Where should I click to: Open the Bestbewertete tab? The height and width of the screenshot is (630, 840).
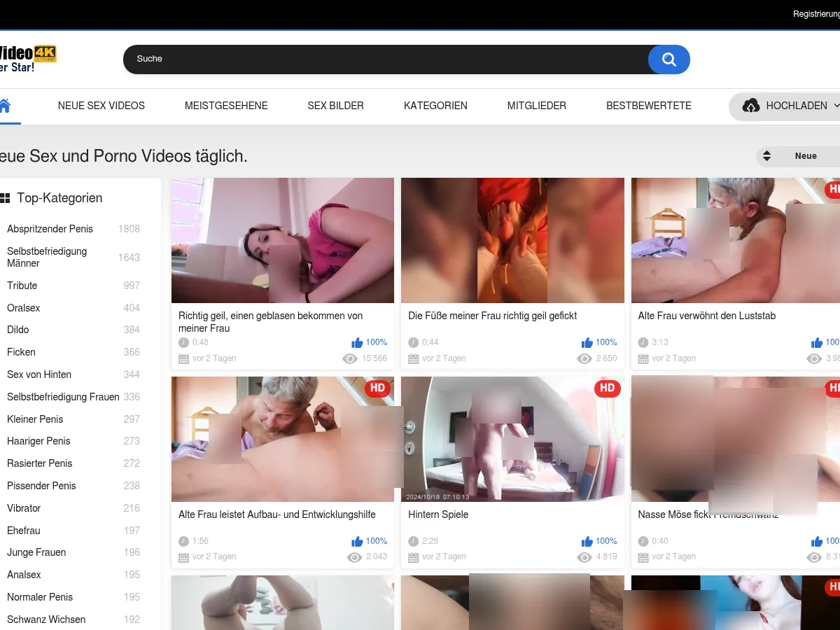pyautogui.click(x=649, y=106)
